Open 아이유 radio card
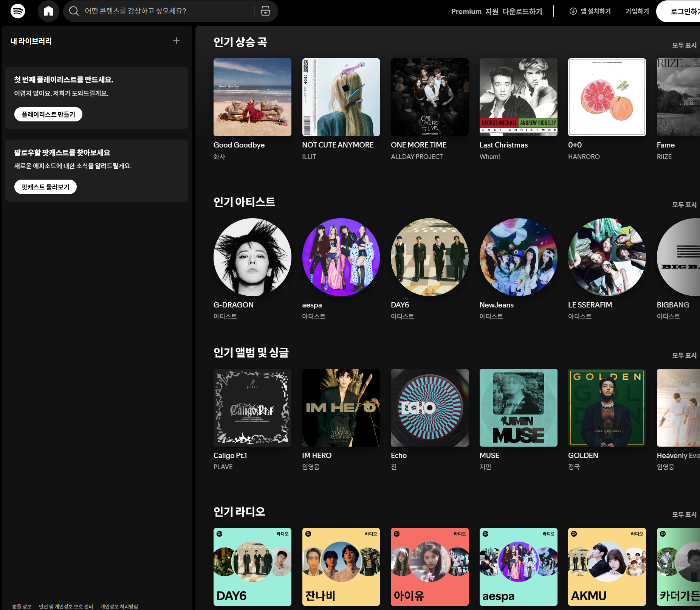The height and width of the screenshot is (610, 700). [x=430, y=567]
